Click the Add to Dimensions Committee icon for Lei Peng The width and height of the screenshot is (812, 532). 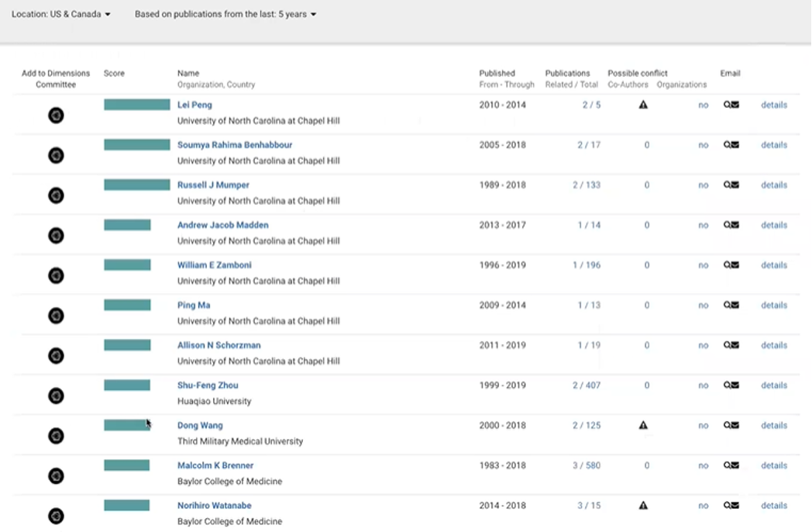[56, 115]
